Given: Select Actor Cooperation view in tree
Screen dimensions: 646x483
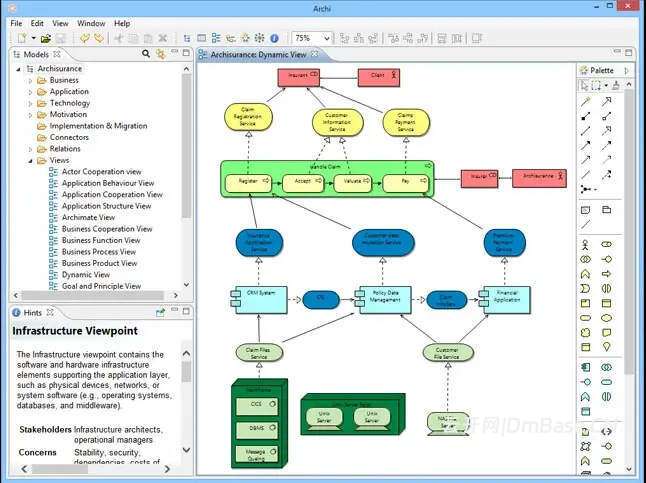Looking at the screenshot, I should 101,171.
